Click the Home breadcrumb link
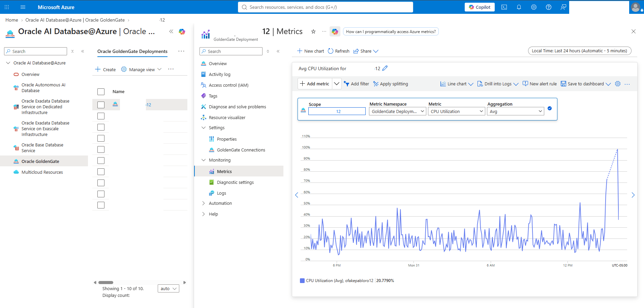Screen dimensions: 644x308 (12, 20)
